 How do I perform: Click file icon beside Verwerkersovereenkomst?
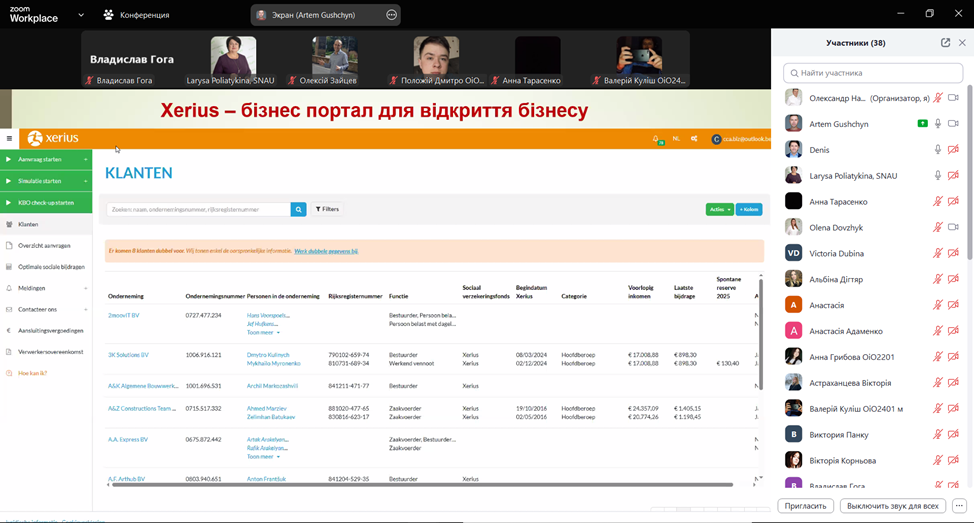(x=9, y=352)
